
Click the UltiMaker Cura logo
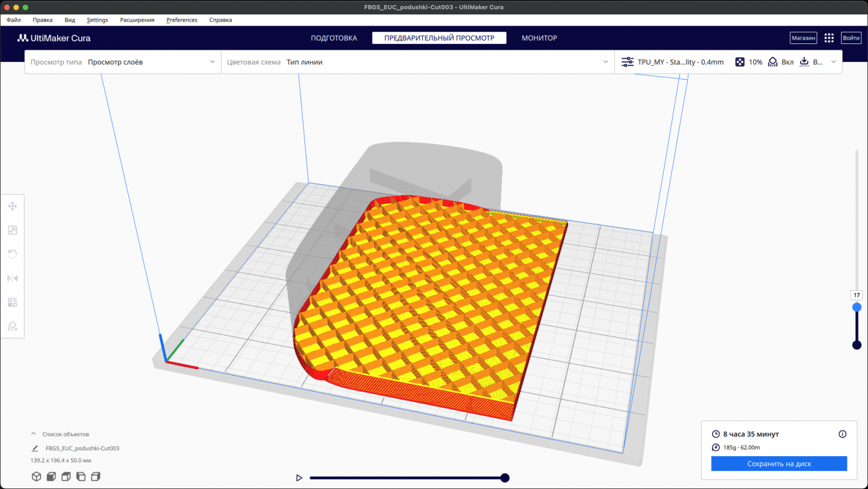[54, 38]
